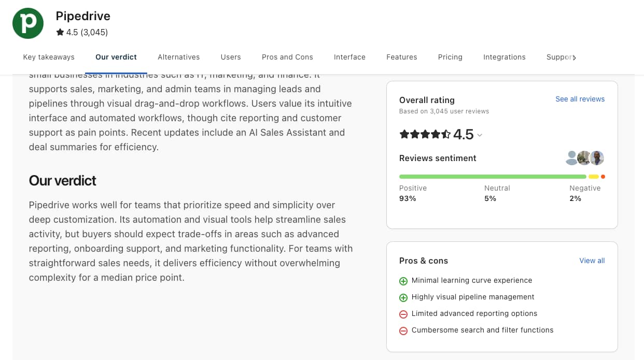Click the reviewer avatars in Reviews sentiment
The image size is (644, 360).
[585, 158]
